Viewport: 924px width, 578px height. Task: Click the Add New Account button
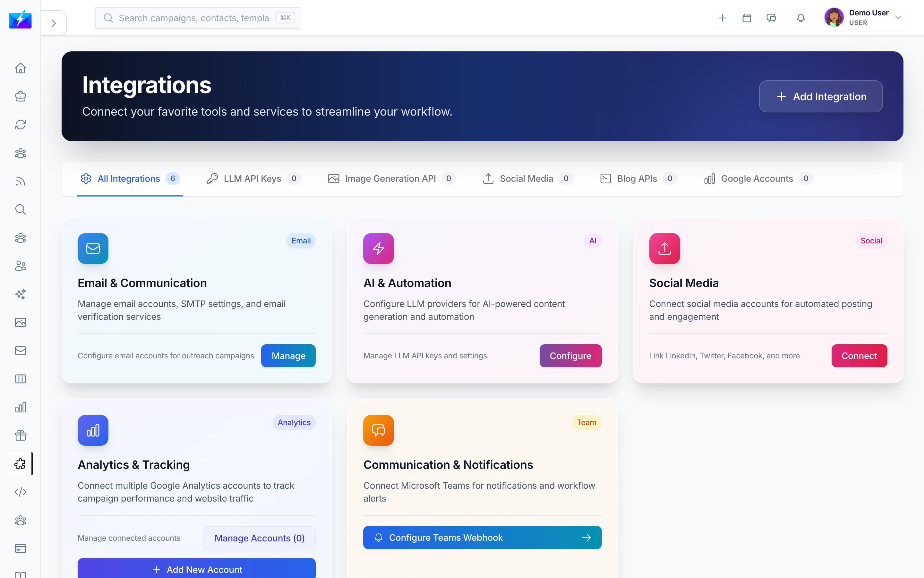[x=197, y=569]
